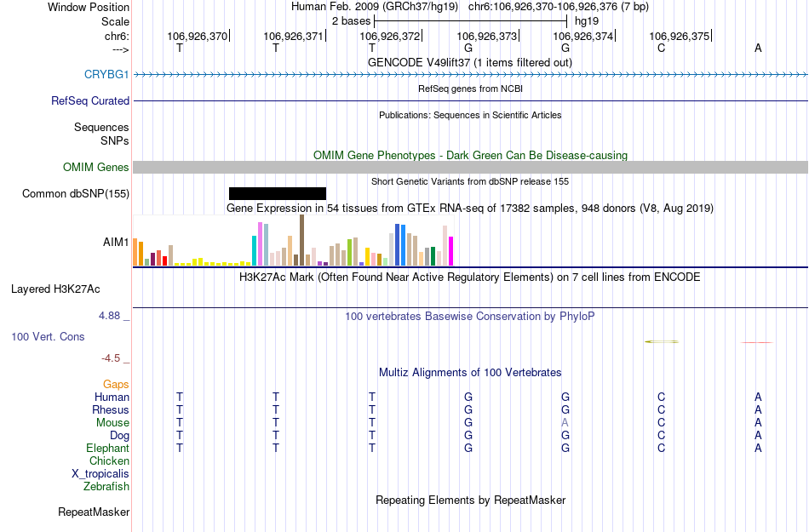This screenshot has height=532, width=809.
Task: Click the 106,926,375 ruler position
Action: (679, 36)
